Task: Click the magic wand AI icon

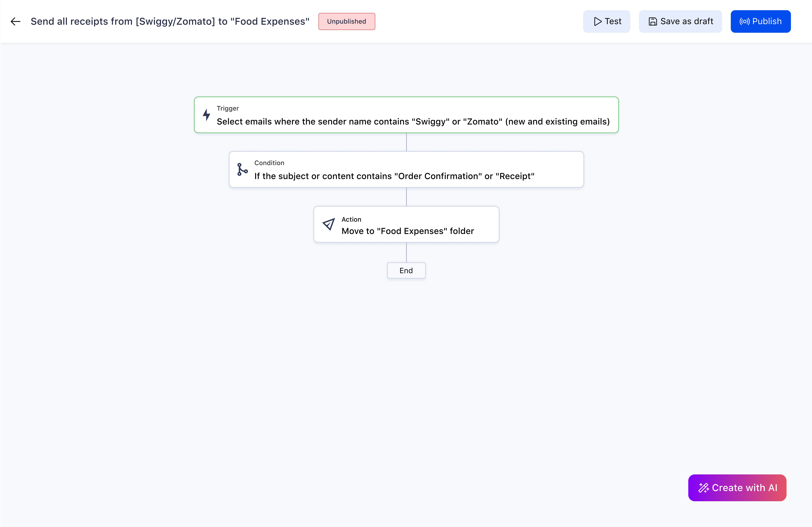Action: (x=704, y=488)
